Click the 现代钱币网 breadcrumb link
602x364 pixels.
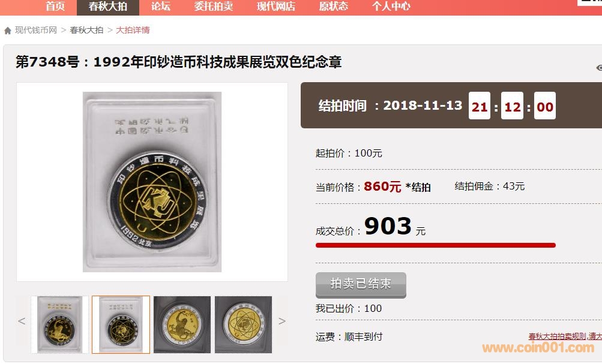35,30
